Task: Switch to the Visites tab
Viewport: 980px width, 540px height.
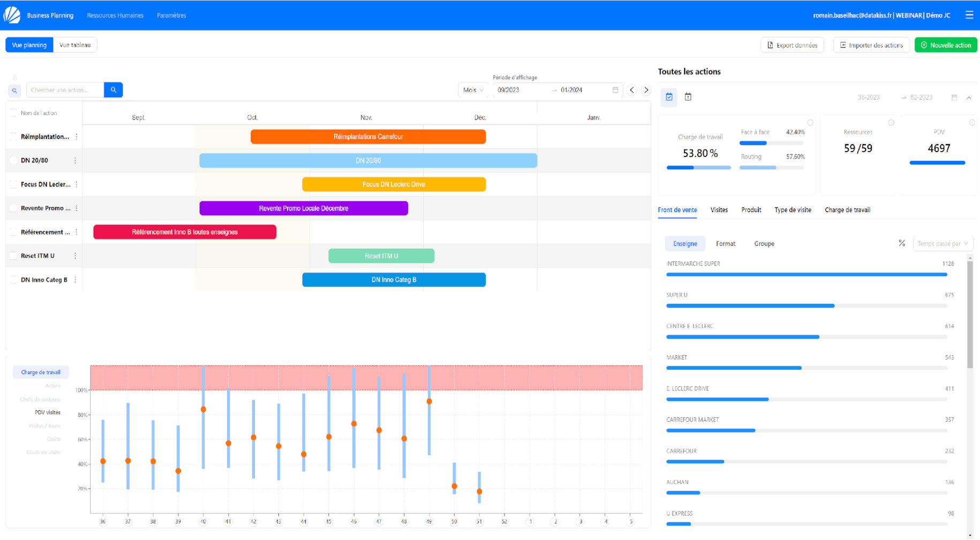Action: click(x=719, y=210)
